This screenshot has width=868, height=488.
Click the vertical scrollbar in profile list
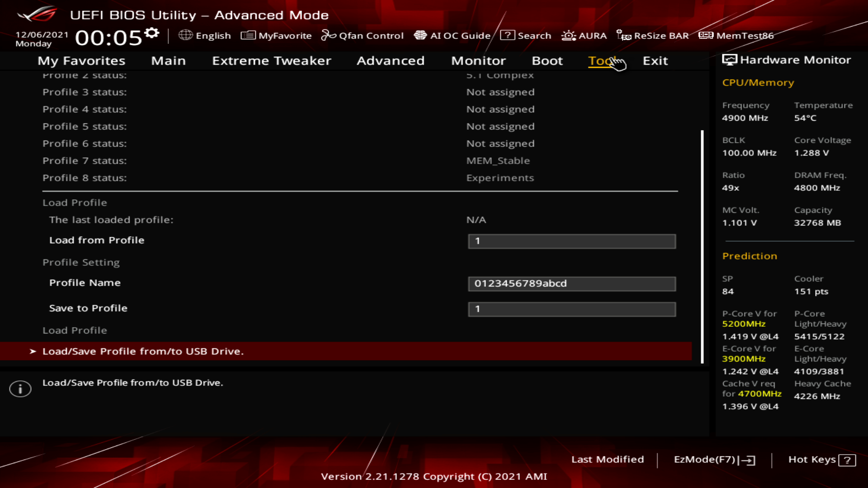pyautogui.click(x=702, y=246)
